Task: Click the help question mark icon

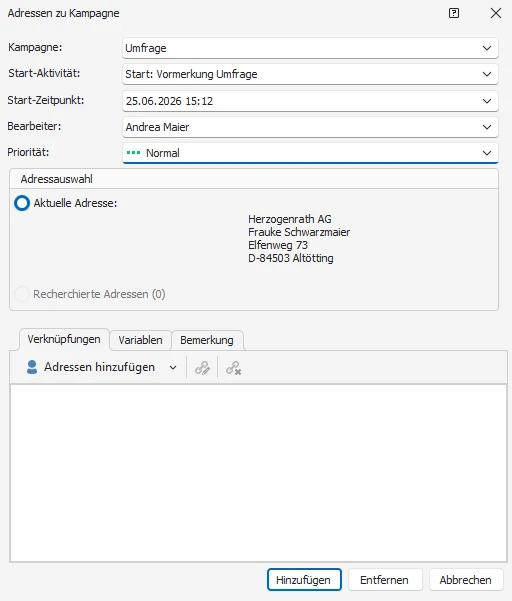Action: (454, 13)
